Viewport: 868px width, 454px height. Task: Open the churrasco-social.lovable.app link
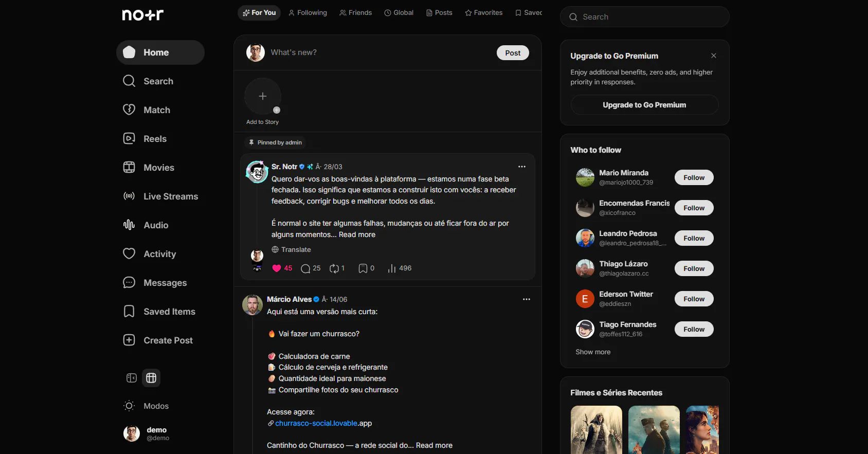323,423
